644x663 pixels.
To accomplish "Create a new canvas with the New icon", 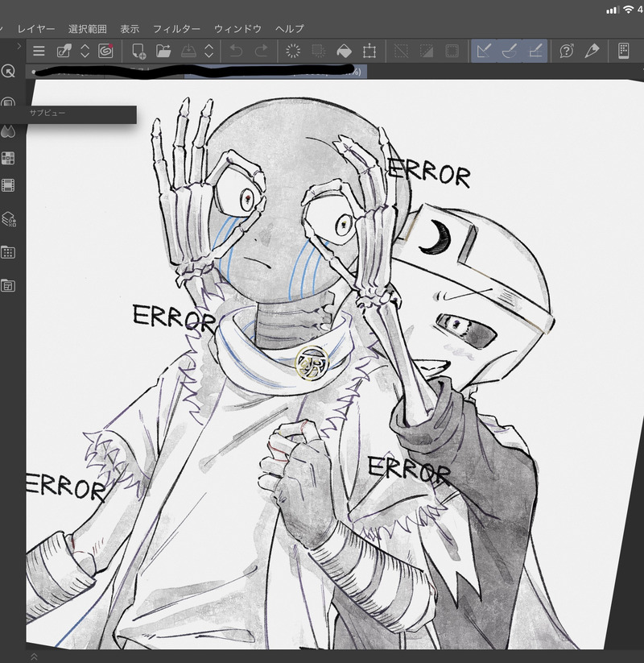I will 139,52.
